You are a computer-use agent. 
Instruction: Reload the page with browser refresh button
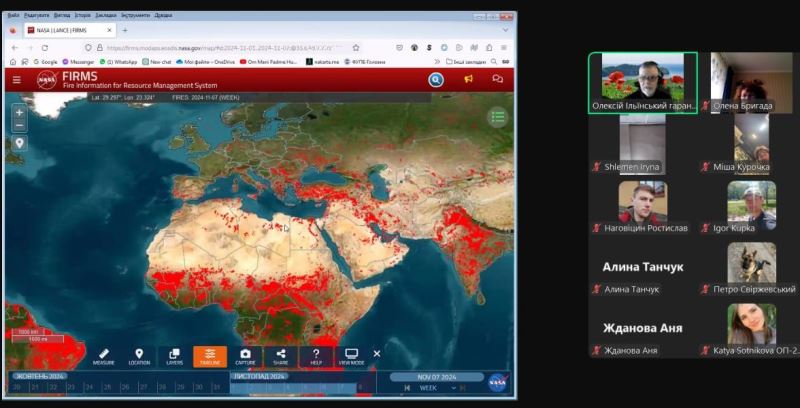click(x=45, y=47)
